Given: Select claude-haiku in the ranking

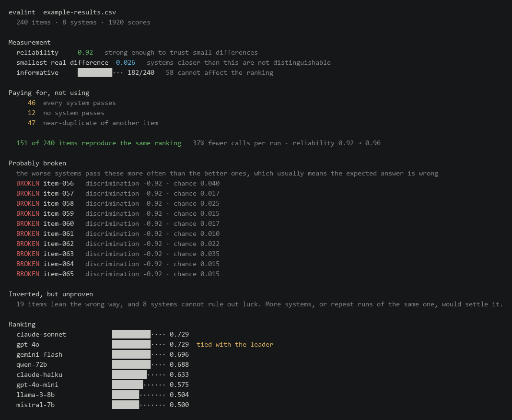Looking at the screenshot, I should click(x=39, y=374).
